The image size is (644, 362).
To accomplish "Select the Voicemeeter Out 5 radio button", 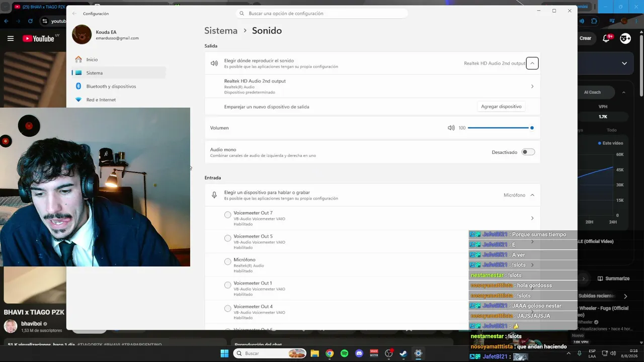I will pos(228,238).
